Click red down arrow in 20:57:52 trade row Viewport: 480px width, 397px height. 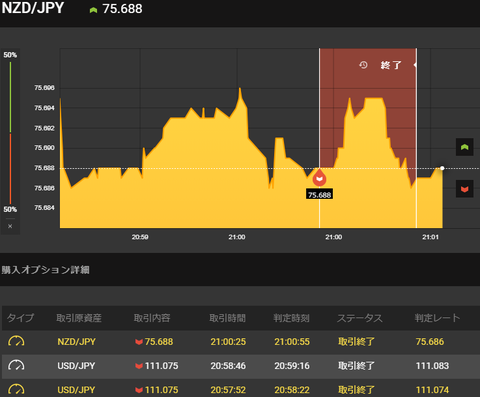139,390
